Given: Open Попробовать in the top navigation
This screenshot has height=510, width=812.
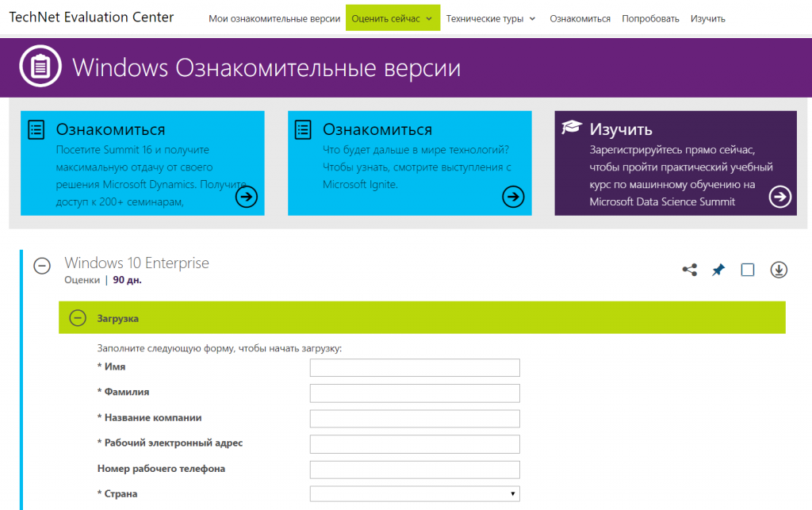Looking at the screenshot, I should click(650, 19).
